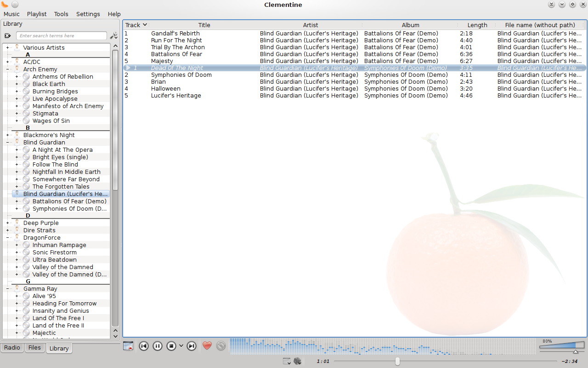Click the clear playlist icon
This screenshot has height=368, width=588.
(128, 346)
